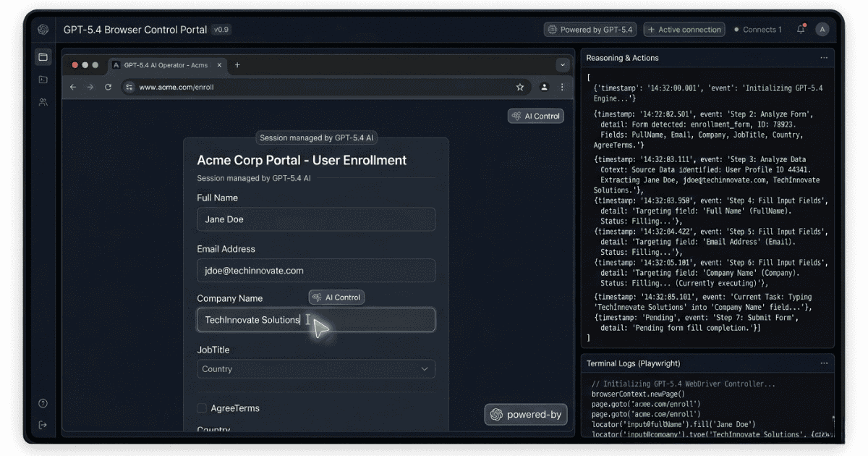Click the v0.9 version badge
Screen dimensions: 868x456
(x=221, y=30)
